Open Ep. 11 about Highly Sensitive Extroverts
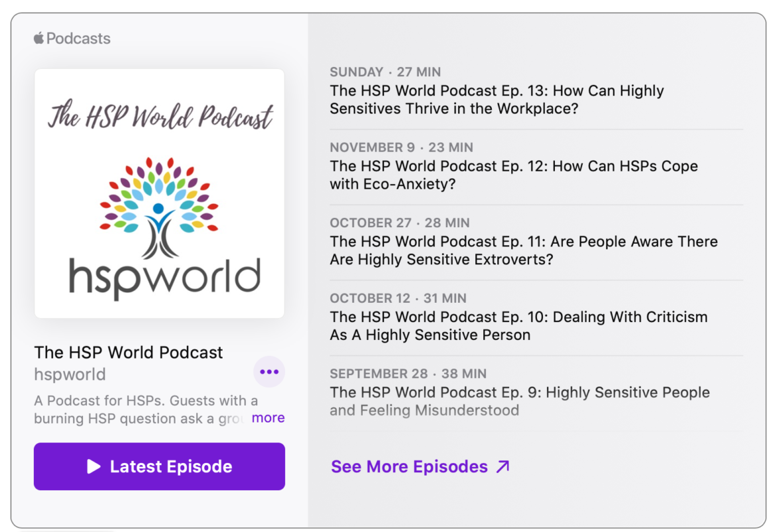Viewport: 771px width, 532px height. point(524,250)
